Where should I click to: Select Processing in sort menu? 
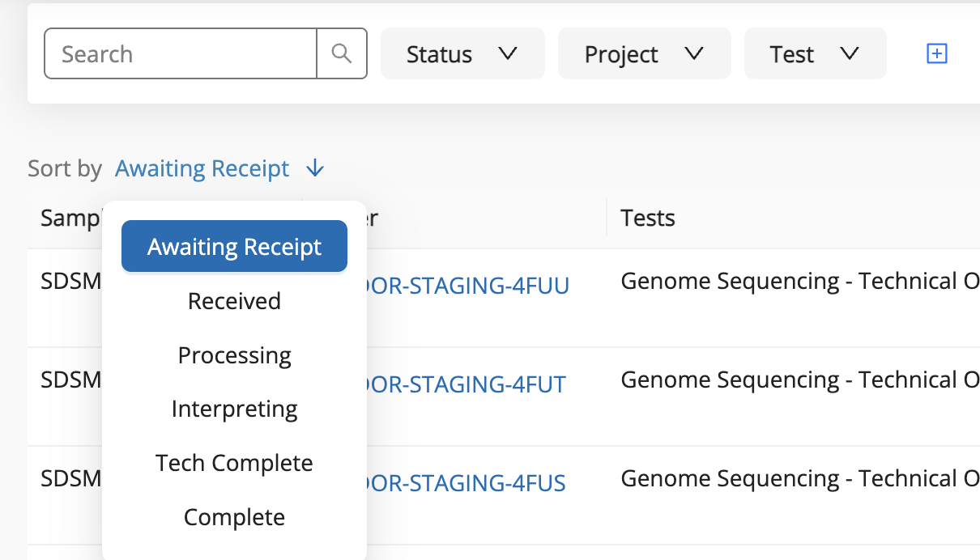tap(234, 354)
